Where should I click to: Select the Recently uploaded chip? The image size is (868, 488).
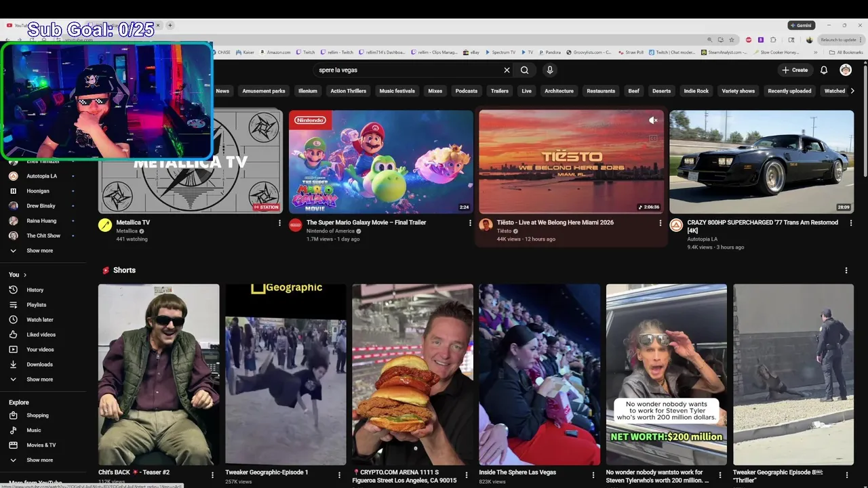point(789,91)
